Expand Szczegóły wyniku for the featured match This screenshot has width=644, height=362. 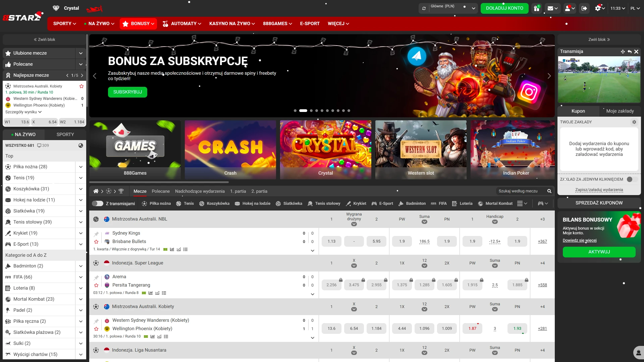coord(23,112)
